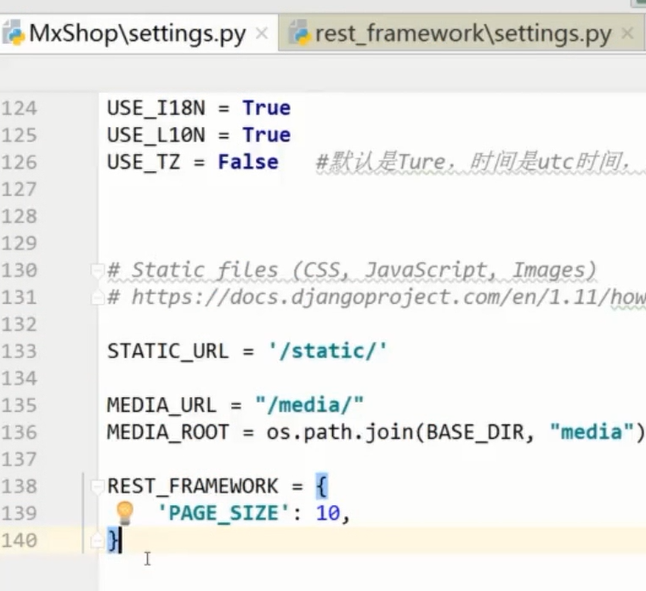Screen dimensions: 646x591
Task: Click os.path.join call
Action: tap(341, 432)
